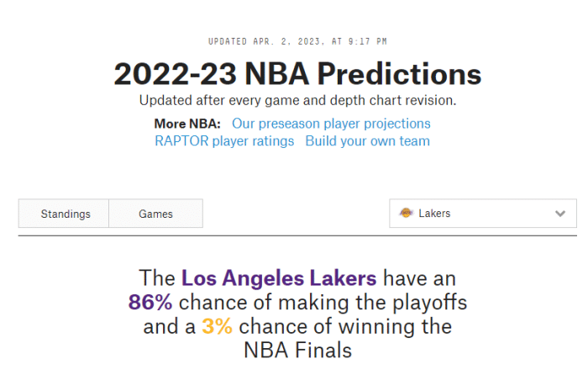This screenshot has width=588, height=370.
Task: Switch to the Standings tab
Action: tap(65, 214)
